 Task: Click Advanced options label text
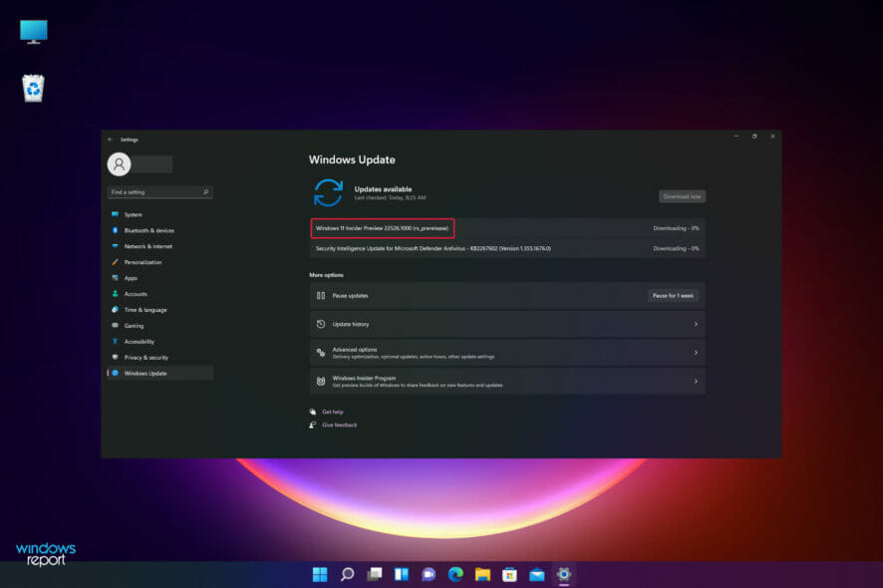pos(355,350)
